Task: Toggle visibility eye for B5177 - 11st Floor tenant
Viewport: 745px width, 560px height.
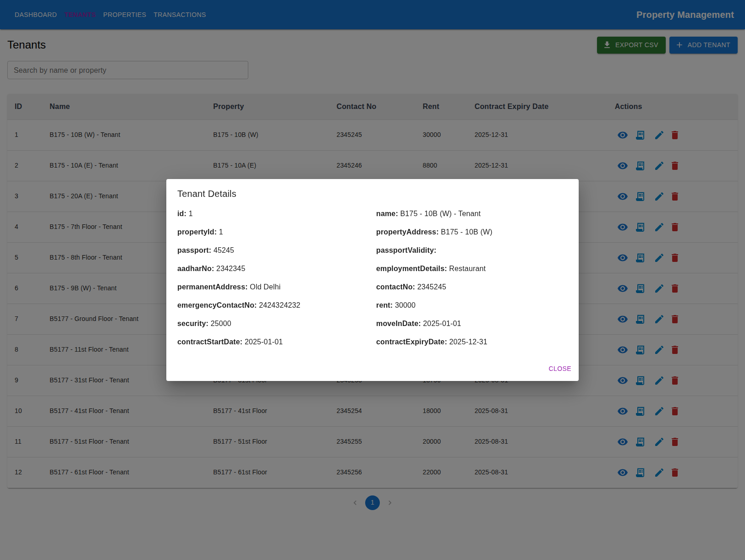Action: [622, 349]
